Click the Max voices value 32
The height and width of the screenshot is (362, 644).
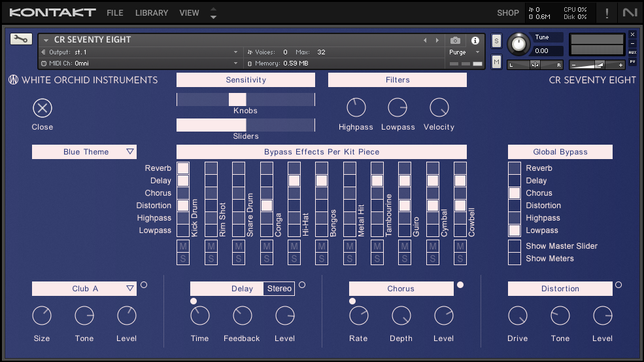[x=321, y=52]
